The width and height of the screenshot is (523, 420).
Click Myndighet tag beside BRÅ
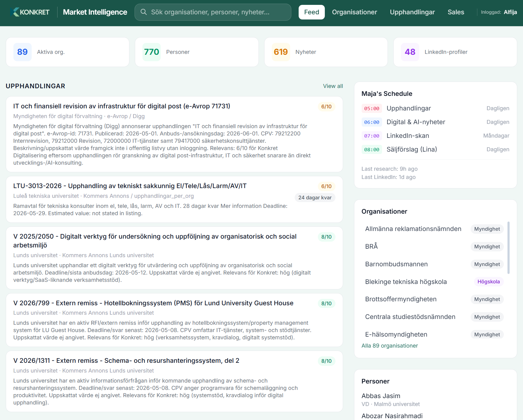click(487, 247)
